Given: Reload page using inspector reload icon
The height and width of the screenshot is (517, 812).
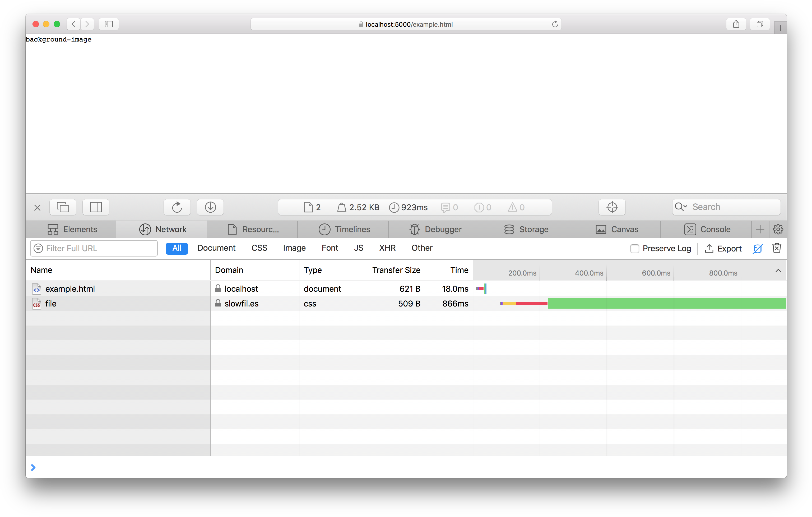Looking at the screenshot, I should [177, 207].
